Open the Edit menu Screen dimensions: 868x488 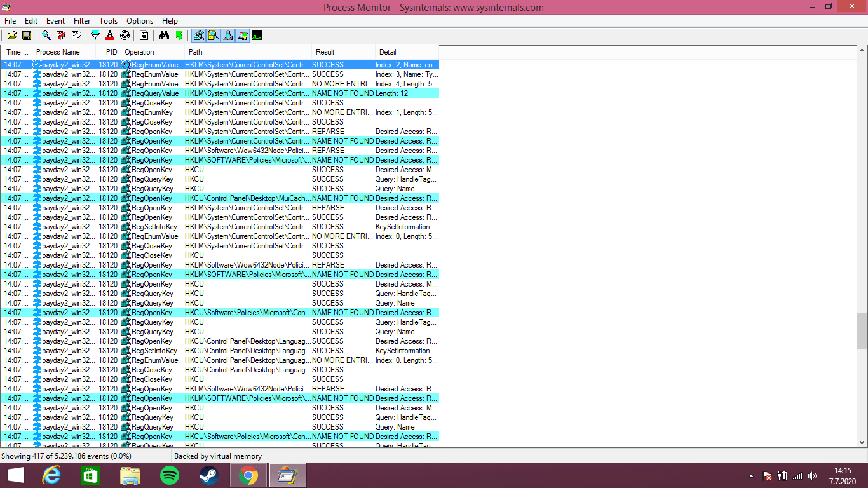[x=31, y=21]
